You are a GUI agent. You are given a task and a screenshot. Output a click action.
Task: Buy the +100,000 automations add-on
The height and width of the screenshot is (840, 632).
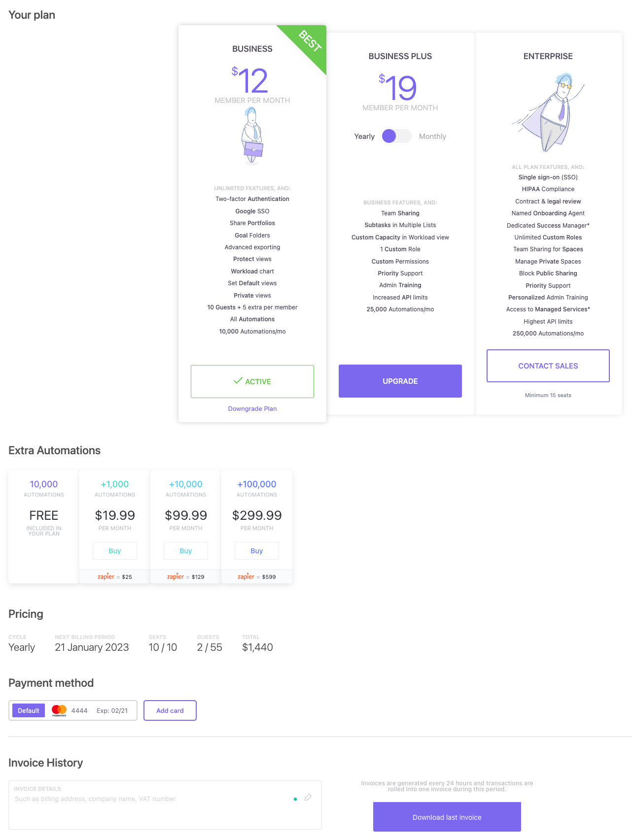click(x=257, y=551)
